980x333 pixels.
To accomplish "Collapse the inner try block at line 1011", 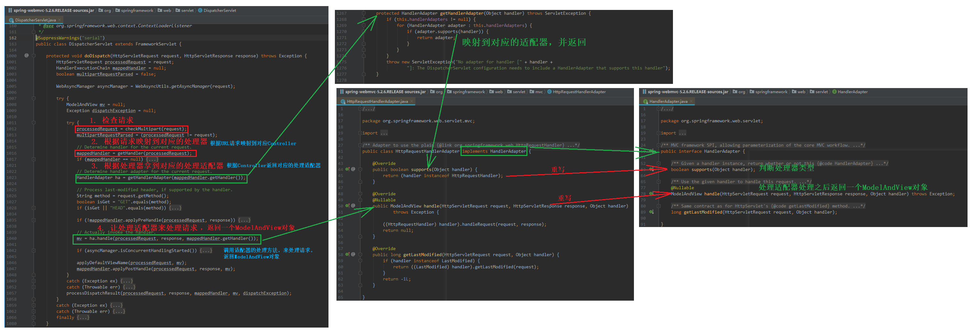I will (x=34, y=123).
